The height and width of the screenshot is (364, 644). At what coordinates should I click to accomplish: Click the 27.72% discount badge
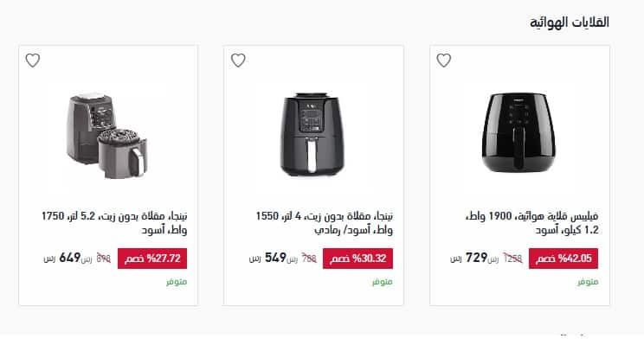point(152,259)
